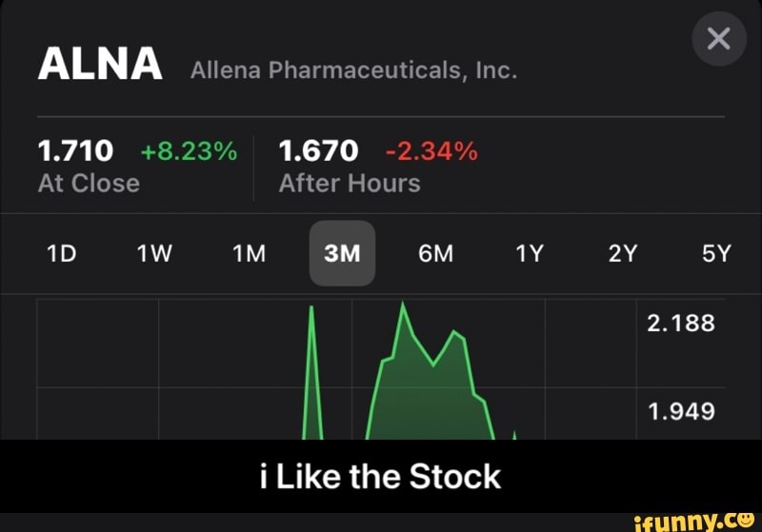Select the 1D time range
The width and height of the screenshot is (762, 532).
[x=61, y=254]
